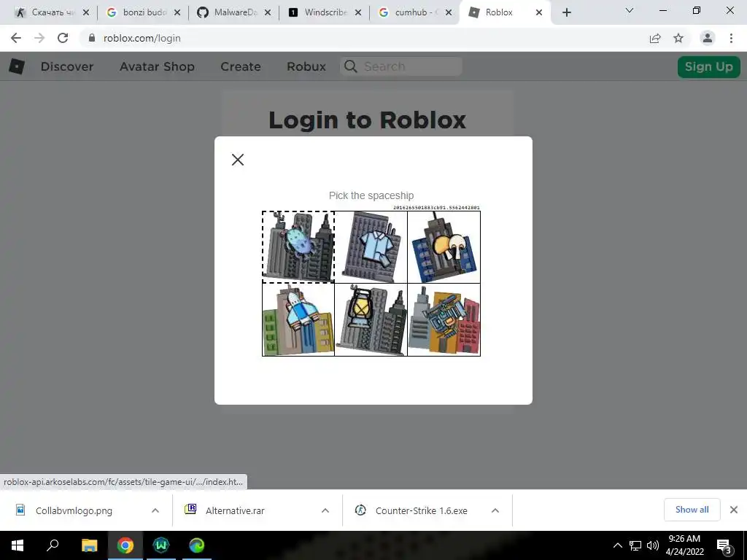This screenshot has height=560, width=747.
Task: Select the tile showing a beetle bug
Action: point(298,247)
